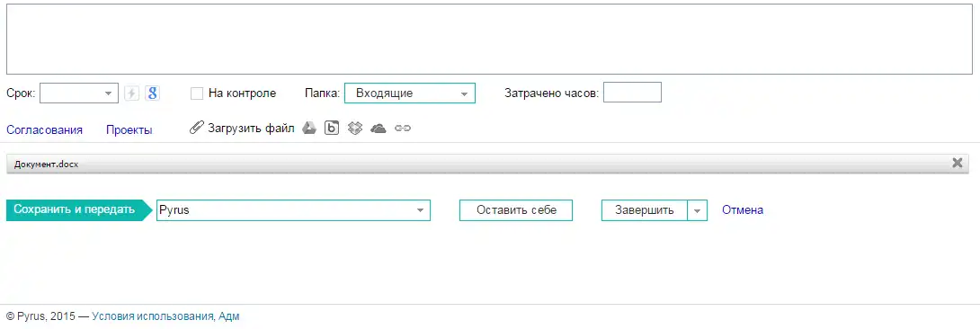Click the Адм footer link
The image size is (980, 329).
[x=228, y=316]
